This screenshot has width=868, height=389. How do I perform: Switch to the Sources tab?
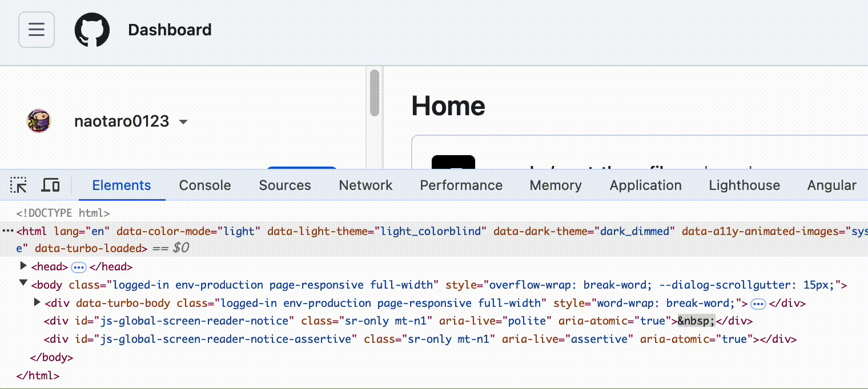point(285,185)
